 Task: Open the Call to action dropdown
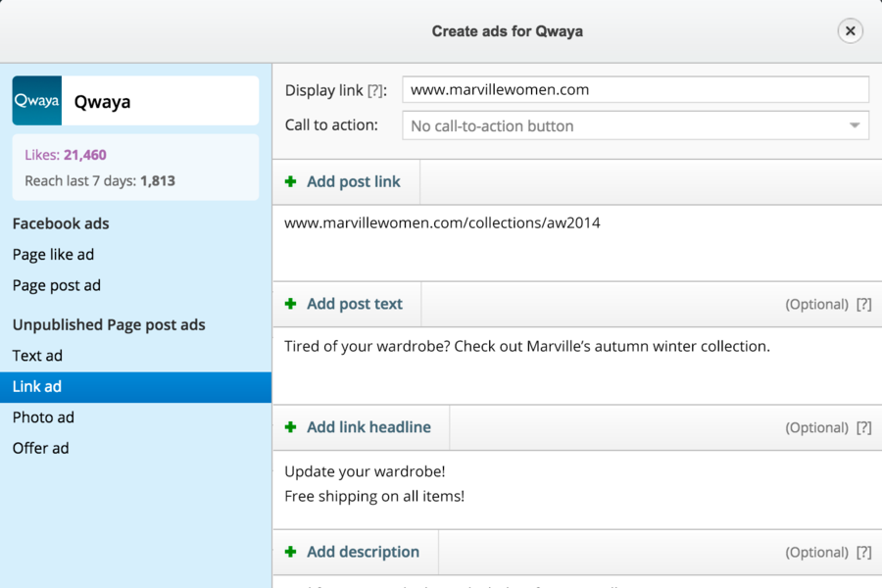[635, 125]
